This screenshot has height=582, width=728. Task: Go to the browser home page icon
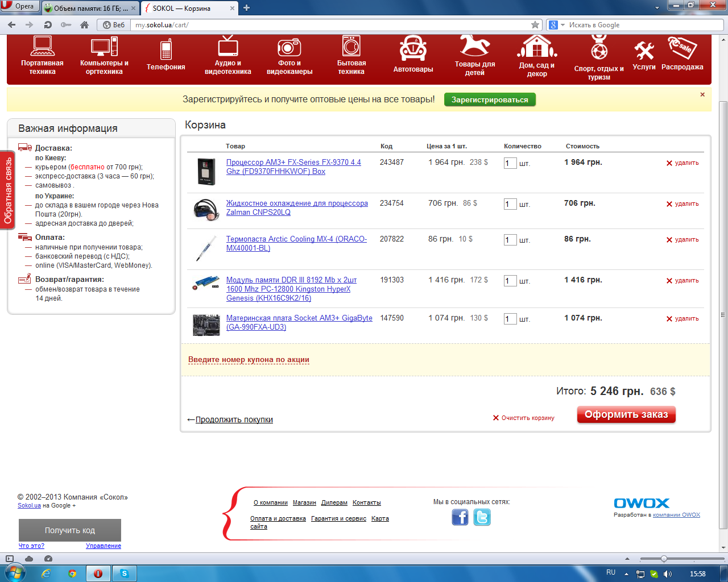(84, 24)
